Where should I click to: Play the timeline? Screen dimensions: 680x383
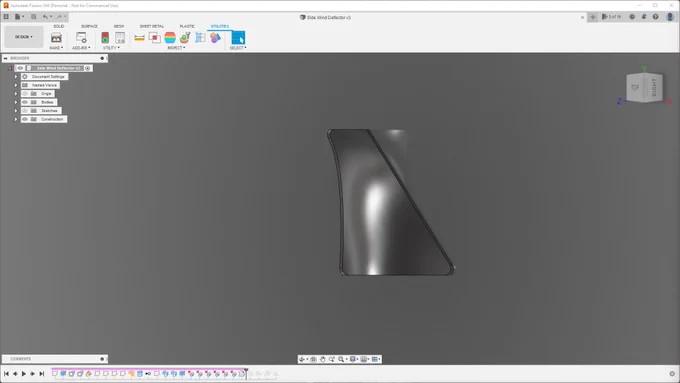24,373
